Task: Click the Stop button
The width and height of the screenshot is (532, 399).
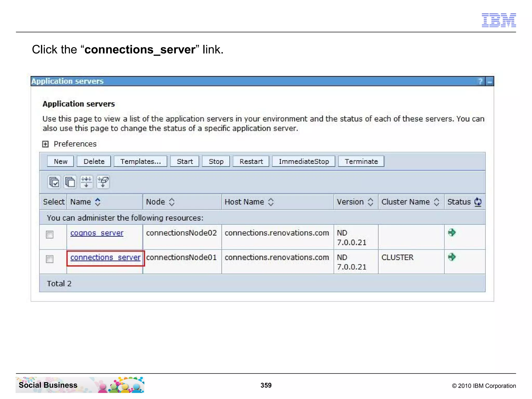Action: pos(216,161)
